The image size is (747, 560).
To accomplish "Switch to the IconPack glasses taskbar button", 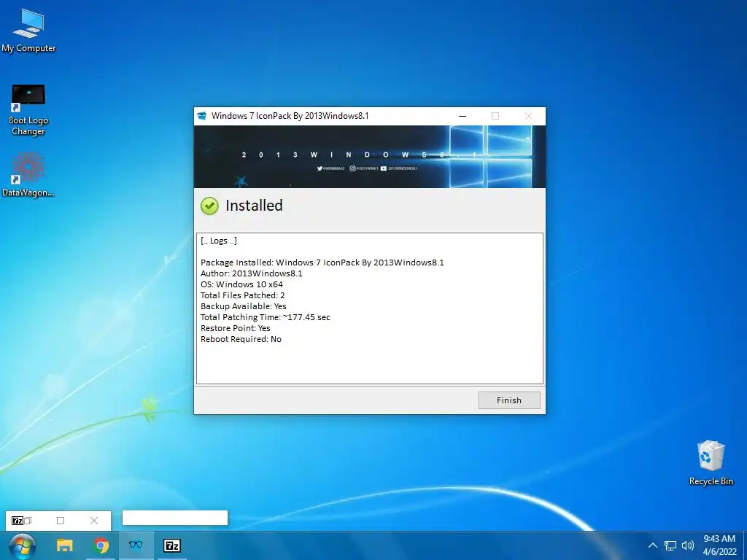I will pyautogui.click(x=136, y=545).
